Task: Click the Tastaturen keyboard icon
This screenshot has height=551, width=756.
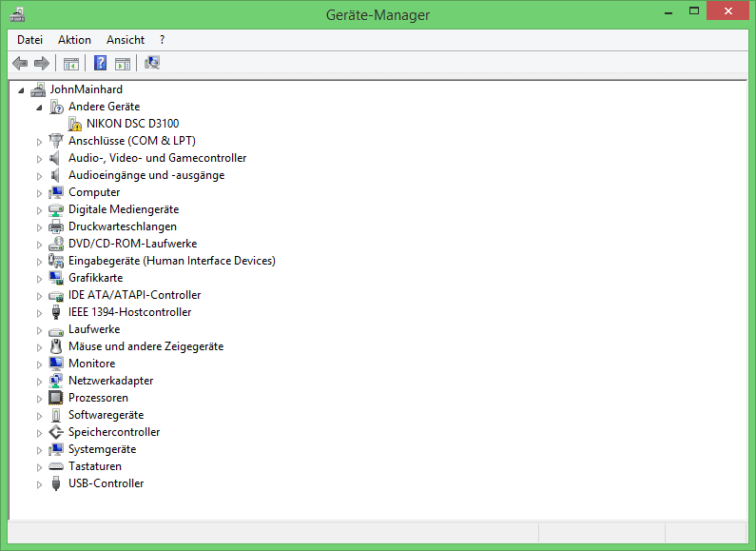Action: point(56,466)
